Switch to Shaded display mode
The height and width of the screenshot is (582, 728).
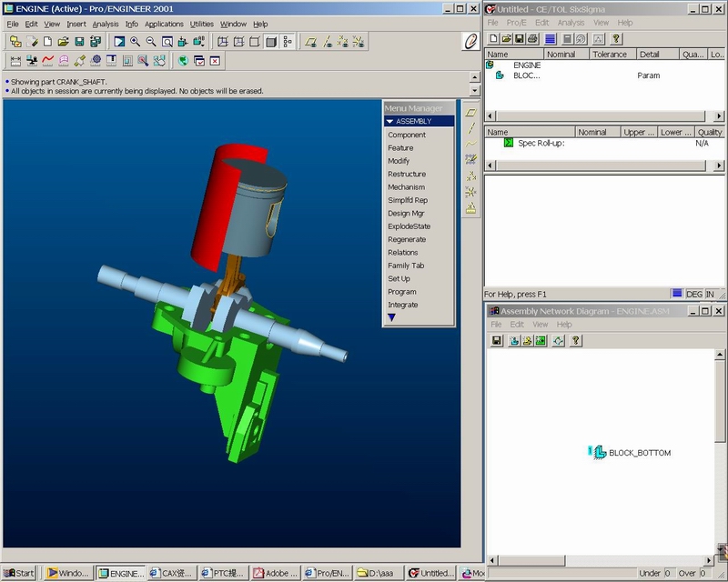[270, 42]
